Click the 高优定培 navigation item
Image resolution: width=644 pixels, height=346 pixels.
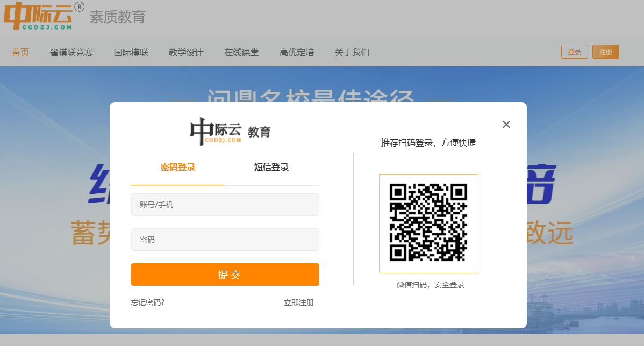296,52
